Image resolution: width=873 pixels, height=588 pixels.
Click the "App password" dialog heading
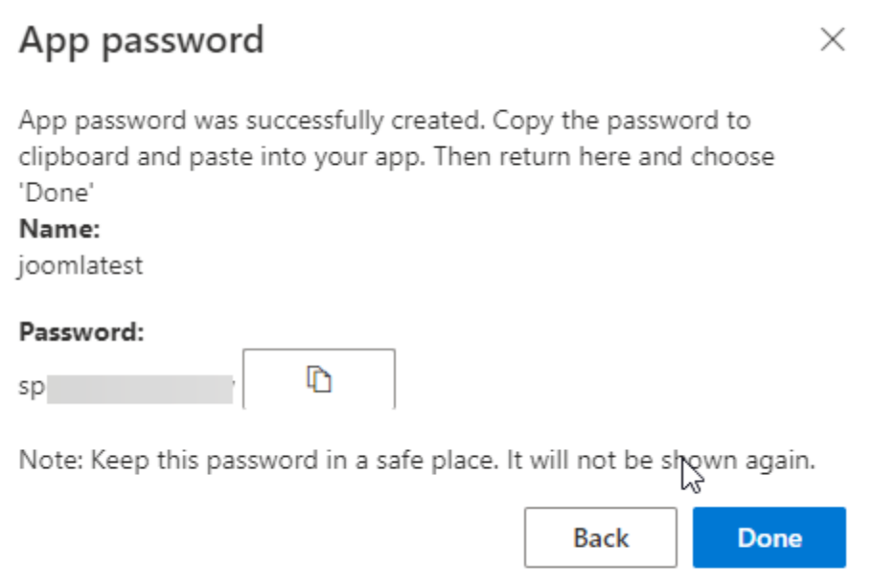click(141, 40)
